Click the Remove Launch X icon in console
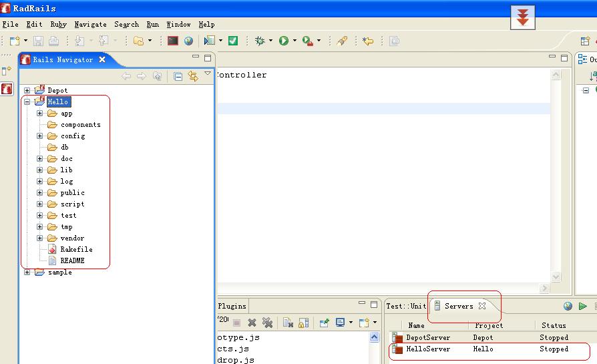This screenshot has height=364, width=597. 252,323
